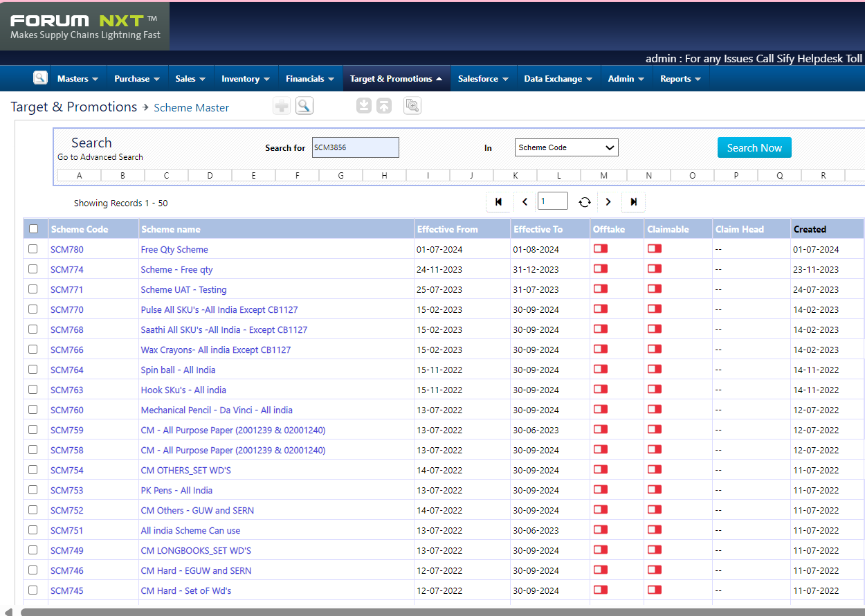Tick the checkbox next to SCM758
The width and height of the screenshot is (865, 616).
(x=33, y=450)
